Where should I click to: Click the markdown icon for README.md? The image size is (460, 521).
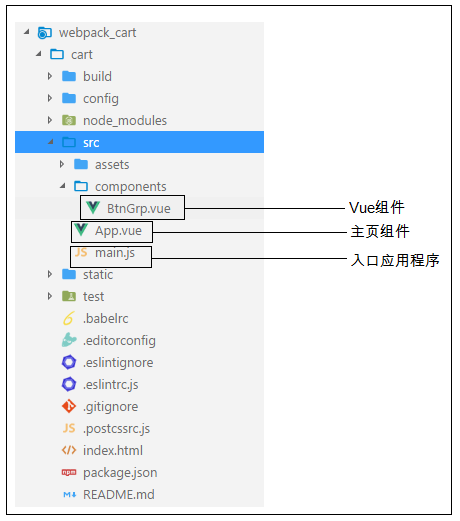pos(70,495)
